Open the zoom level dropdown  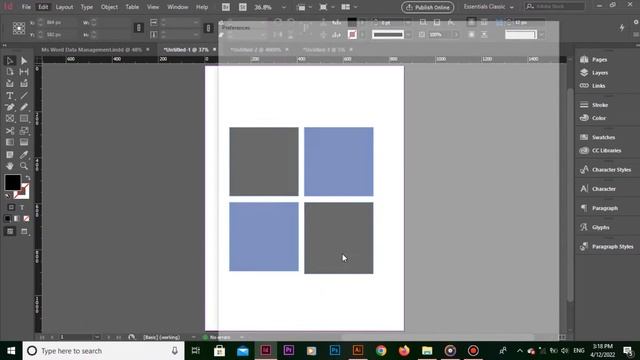tap(284, 7)
